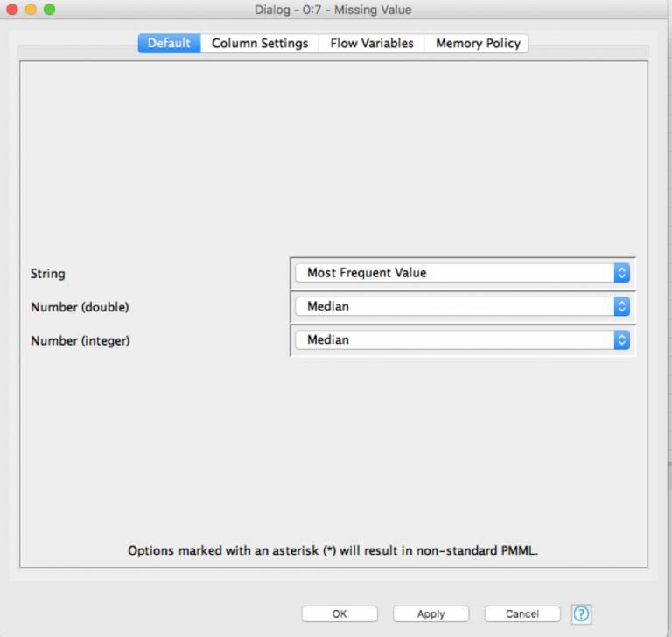Open the Flow Variables tab
Viewport: 672px width, 637px height.
372,43
